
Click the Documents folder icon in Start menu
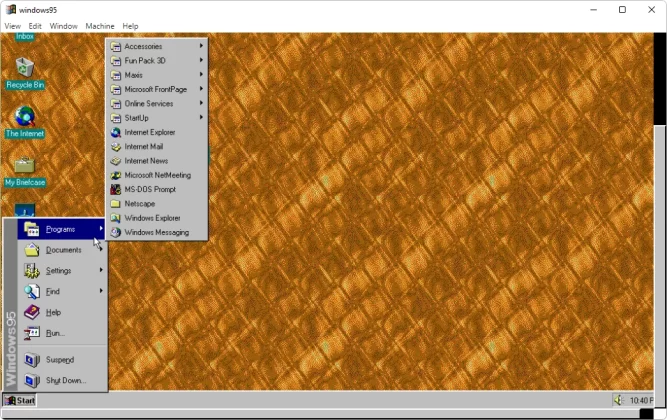(x=32, y=250)
